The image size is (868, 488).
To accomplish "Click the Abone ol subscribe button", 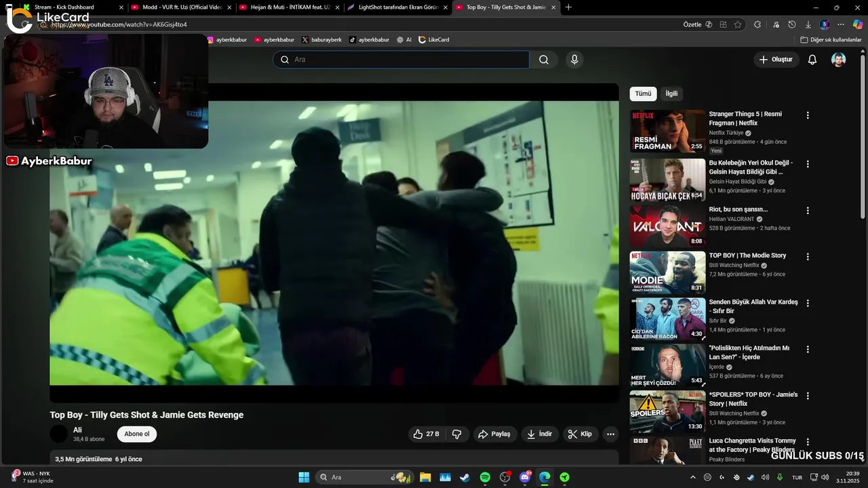I will [x=137, y=434].
